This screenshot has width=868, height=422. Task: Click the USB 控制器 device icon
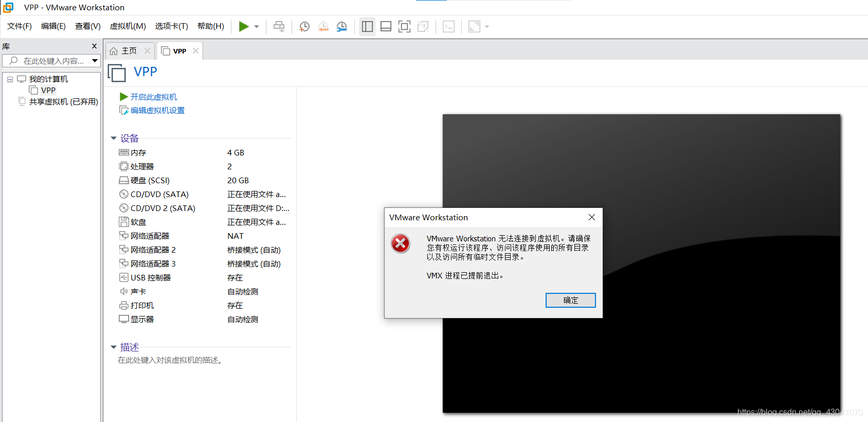pyautogui.click(x=124, y=277)
